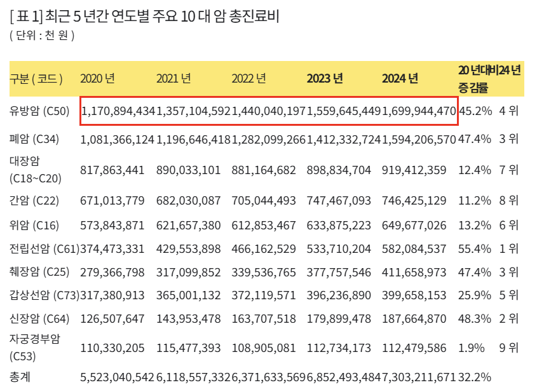537x392 pixels.
Task: Select the bold 2023 년 column header
Action: (326, 77)
